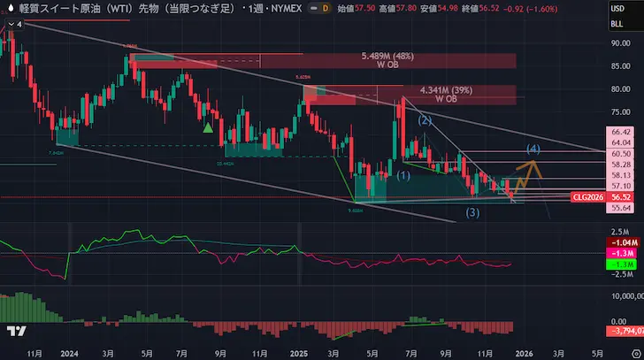Open the USD currency selector
Viewport: 644px width, 360px height.
[616, 7]
